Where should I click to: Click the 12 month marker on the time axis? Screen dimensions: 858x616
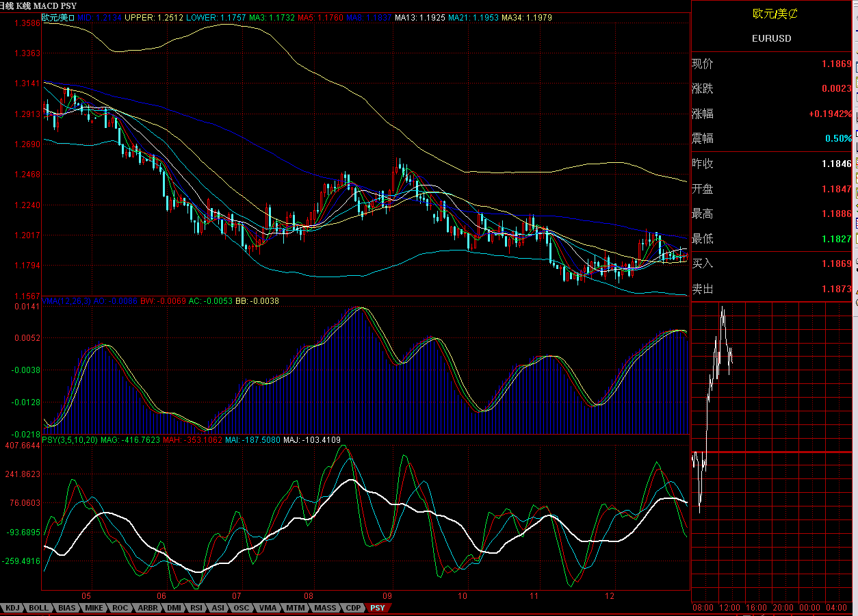pyautogui.click(x=611, y=595)
